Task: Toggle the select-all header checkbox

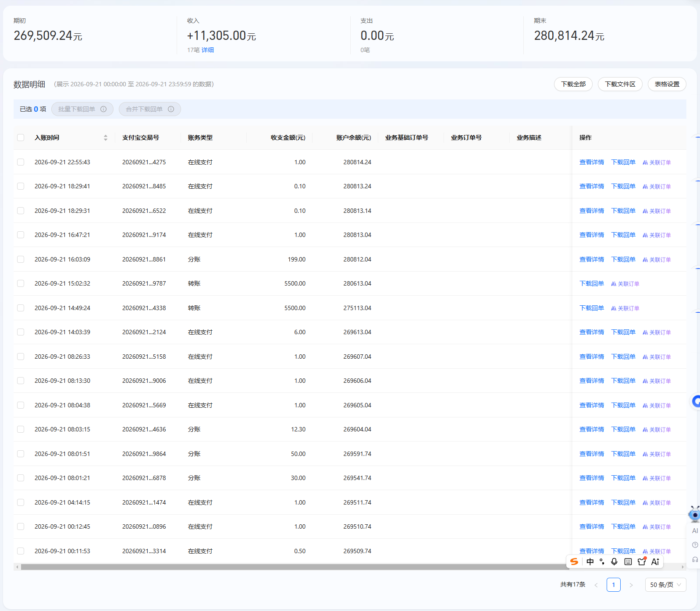Action: click(21, 138)
